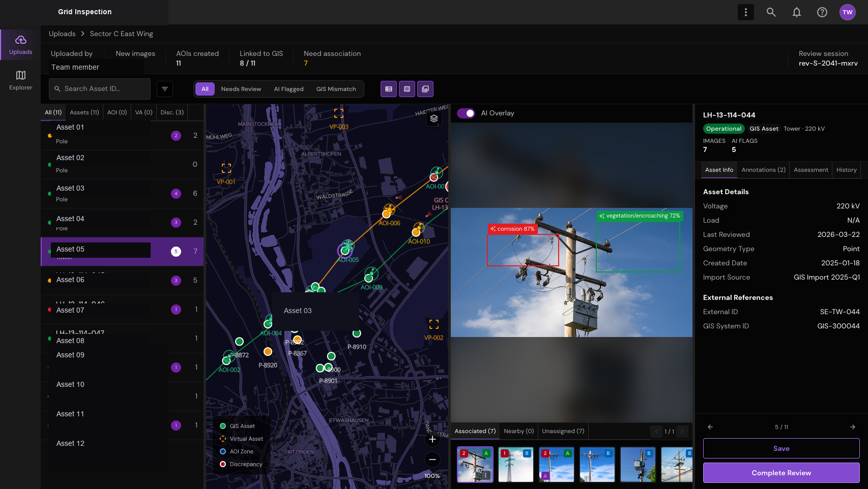Select the first associated image thumbnail

pos(475,465)
